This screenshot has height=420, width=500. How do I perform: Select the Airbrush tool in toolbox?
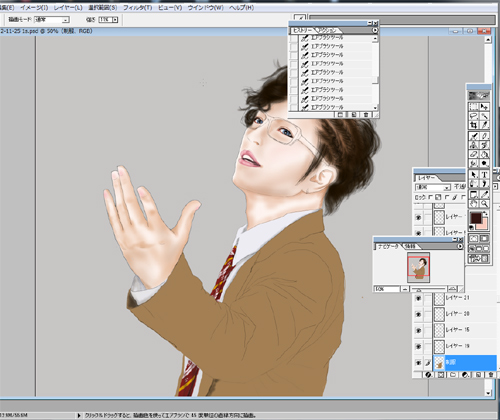473,136
